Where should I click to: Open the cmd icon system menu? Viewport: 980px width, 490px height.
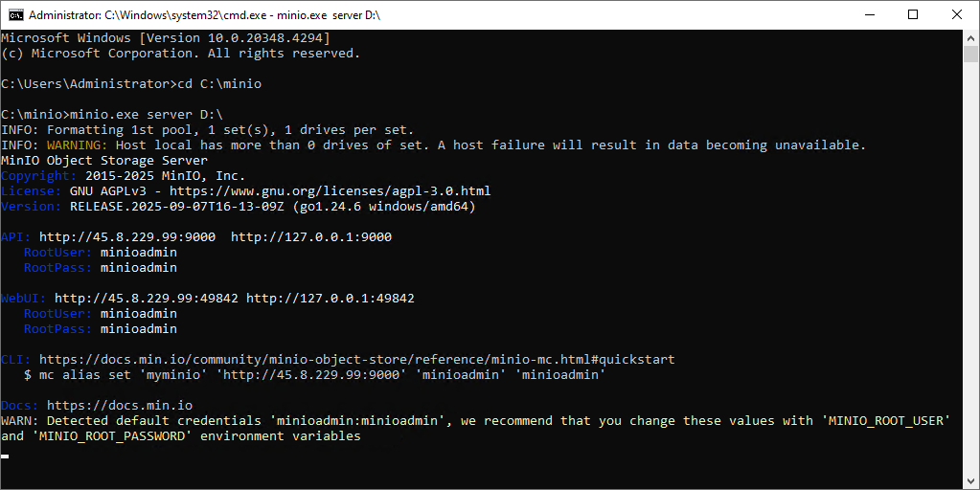pyautogui.click(x=16, y=14)
